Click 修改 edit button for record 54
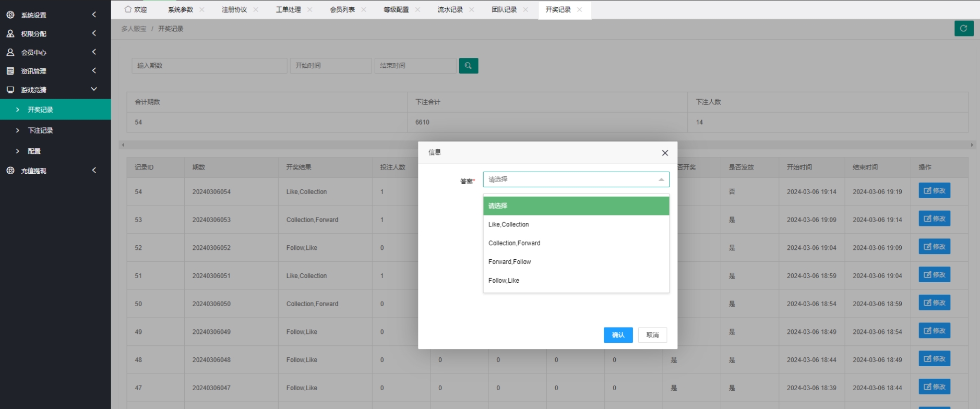980x409 pixels. 934,191
